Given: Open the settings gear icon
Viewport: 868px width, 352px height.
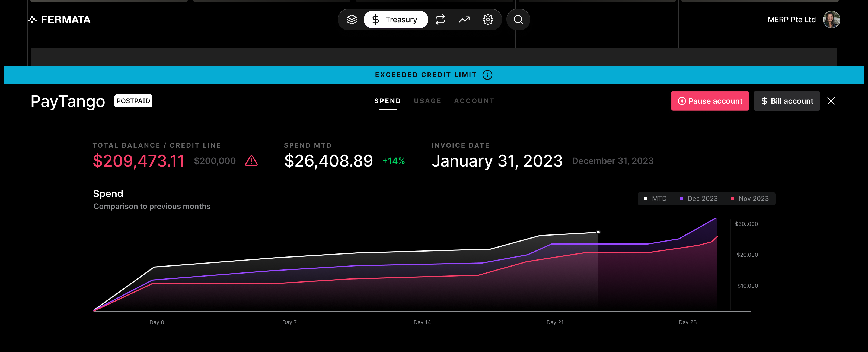Looking at the screenshot, I should 488,20.
